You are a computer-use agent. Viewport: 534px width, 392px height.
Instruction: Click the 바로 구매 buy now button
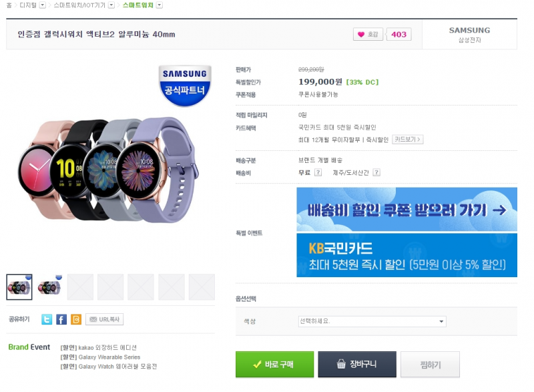pos(274,365)
